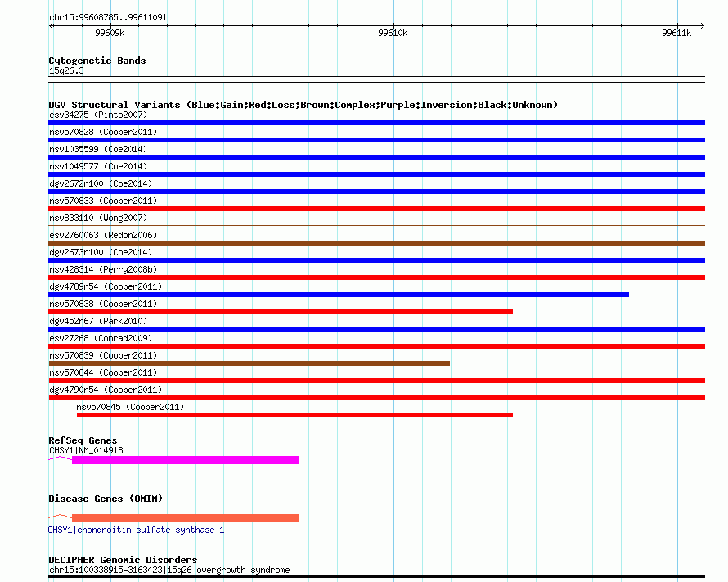Image resolution: width=728 pixels, height=582 pixels.
Task: Open the CHSY1|chondroitin sulfate synthase 1 link
Action: point(136,530)
